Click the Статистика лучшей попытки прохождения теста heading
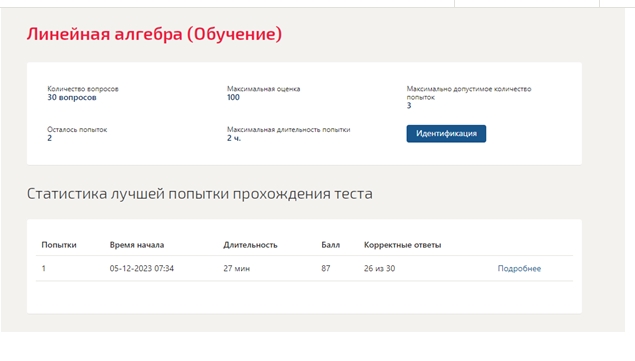This screenshot has width=635, height=361. point(200,194)
